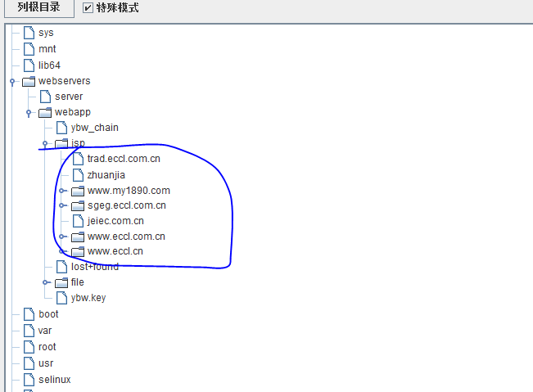The height and width of the screenshot is (392, 533).
Task: Select the ybw.key label
Action: [88, 298]
